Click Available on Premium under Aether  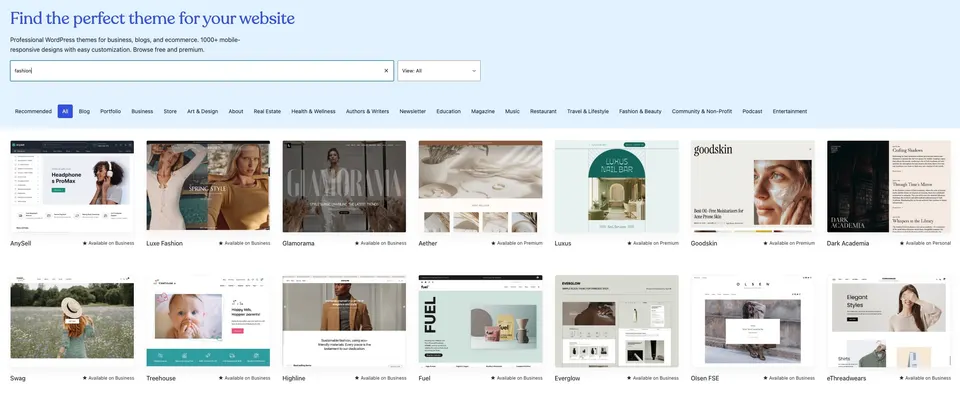[x=517, y=243]
